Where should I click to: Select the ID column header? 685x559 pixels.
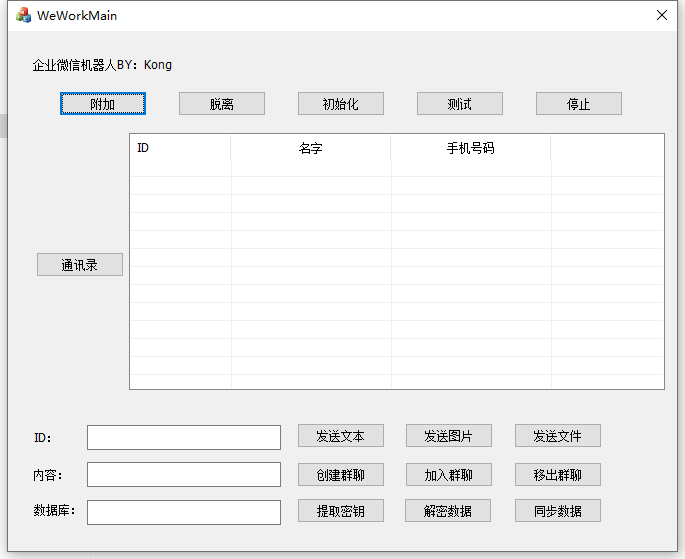tap(180, 148)
